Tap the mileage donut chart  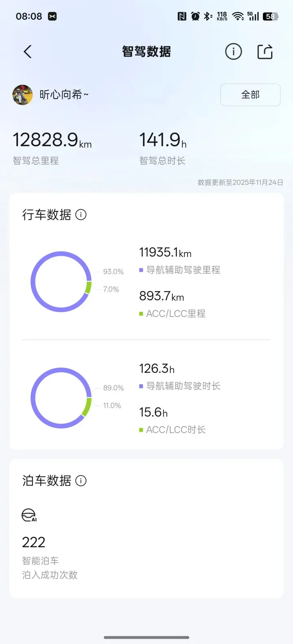[x=61, y=282]
